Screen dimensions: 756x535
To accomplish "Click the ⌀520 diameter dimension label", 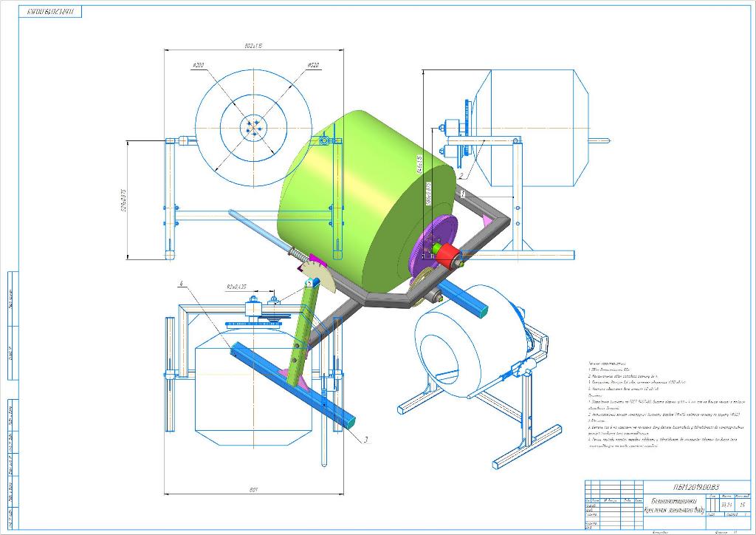I will pos(312,65).
